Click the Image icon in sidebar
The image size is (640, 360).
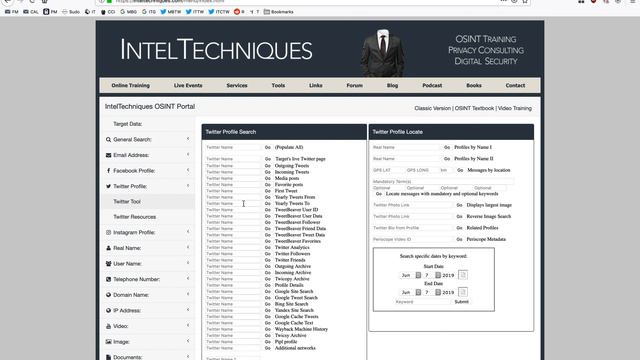(x=108, y=342)
